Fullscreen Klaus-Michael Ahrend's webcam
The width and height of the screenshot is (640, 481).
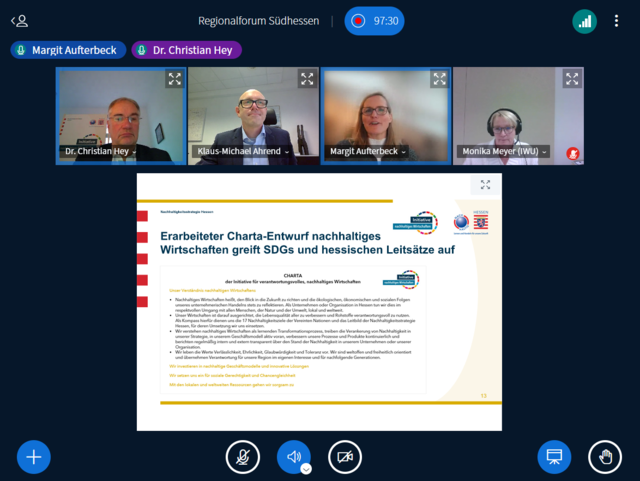(x=306, y=79)
